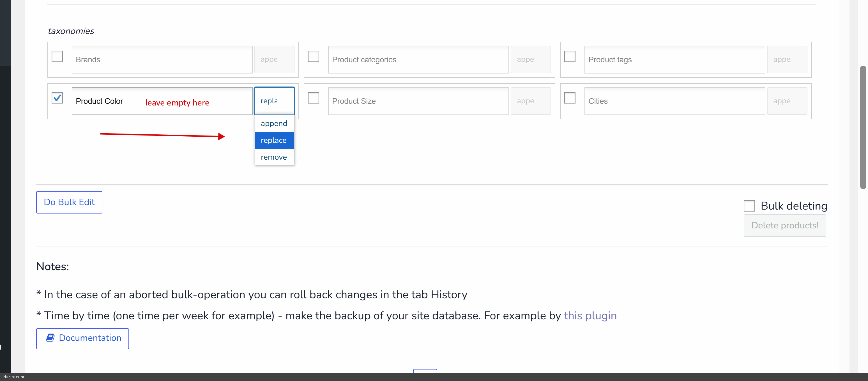Click the Delete products! button
868x381 pixels.
pyautogui.click(x=784, y=225)
